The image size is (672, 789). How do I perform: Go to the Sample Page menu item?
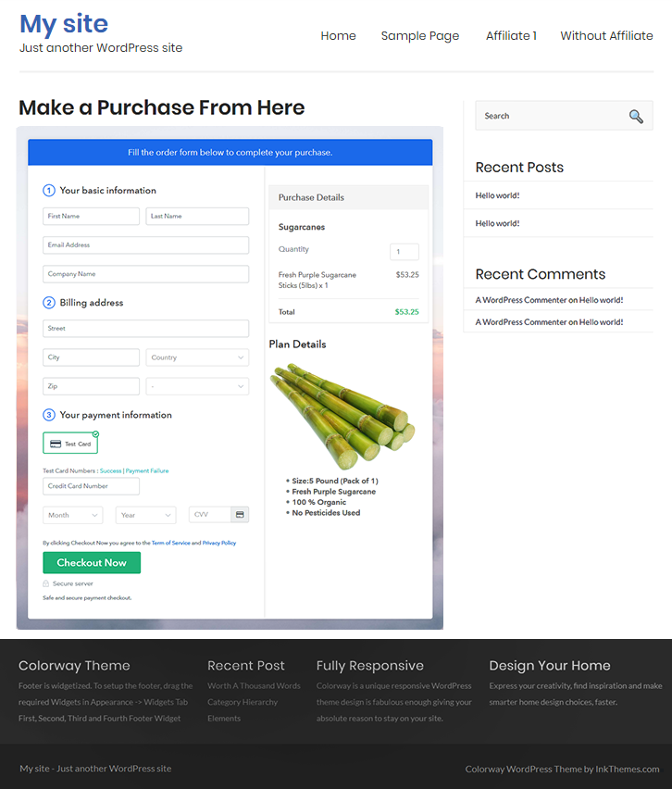point(419,36)
